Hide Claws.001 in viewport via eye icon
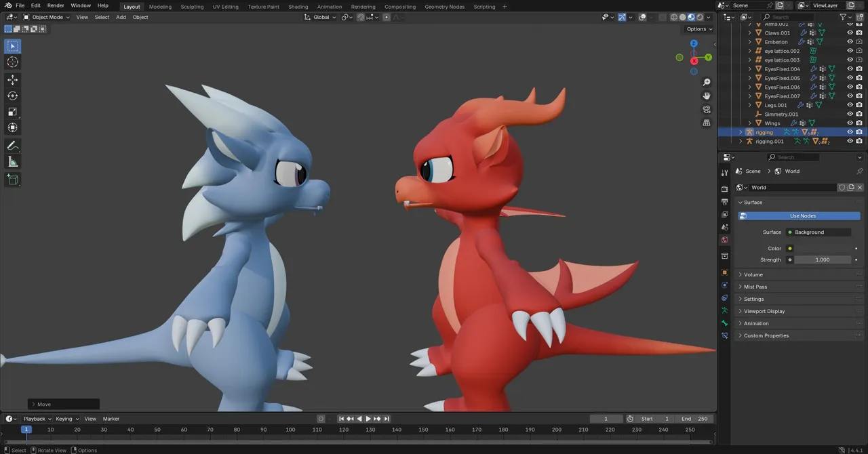 (850, 33)
